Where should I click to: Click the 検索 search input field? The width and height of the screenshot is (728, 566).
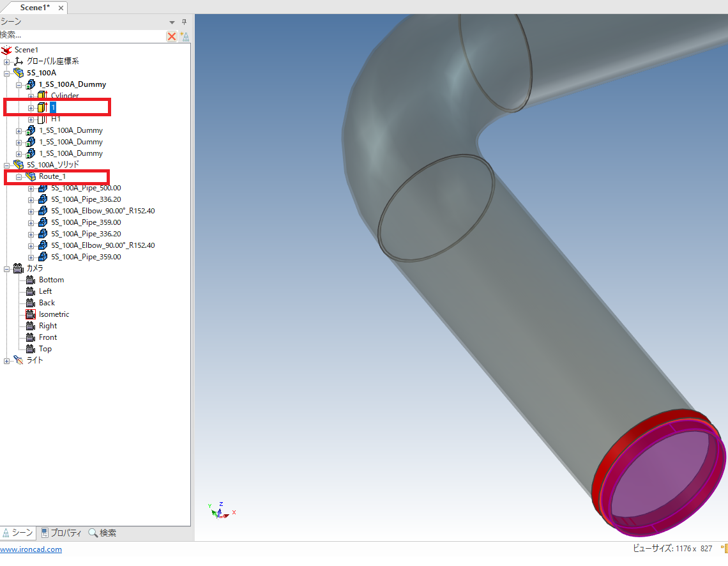tap(82, 35)
